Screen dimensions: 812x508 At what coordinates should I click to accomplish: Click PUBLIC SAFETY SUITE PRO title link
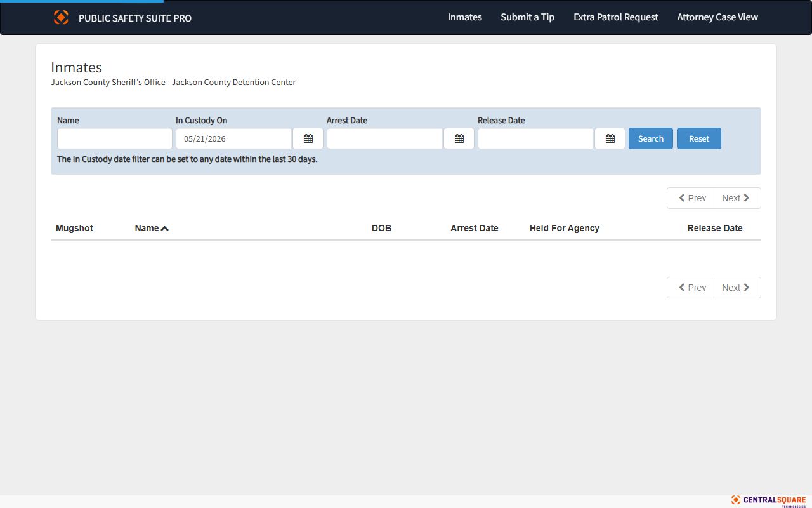click(135, 18)
